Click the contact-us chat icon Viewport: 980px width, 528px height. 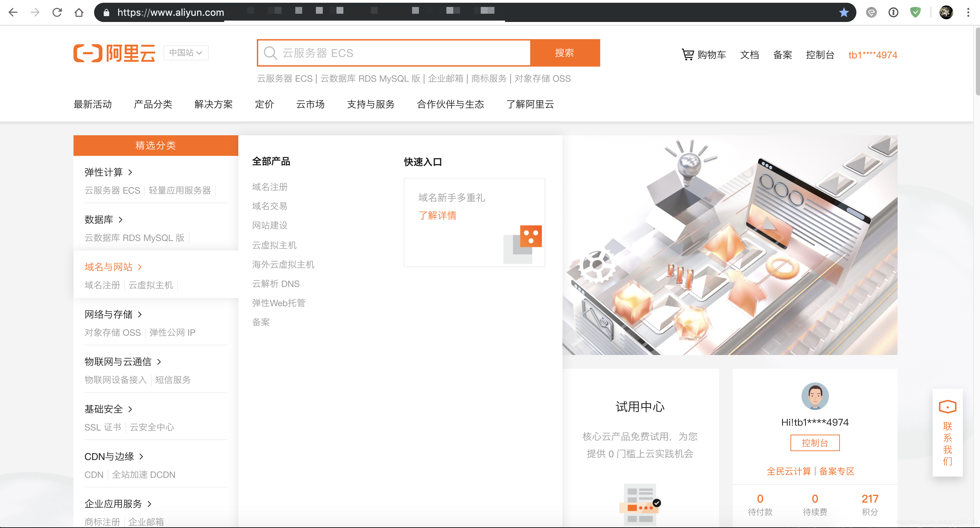tap(947, 407)
